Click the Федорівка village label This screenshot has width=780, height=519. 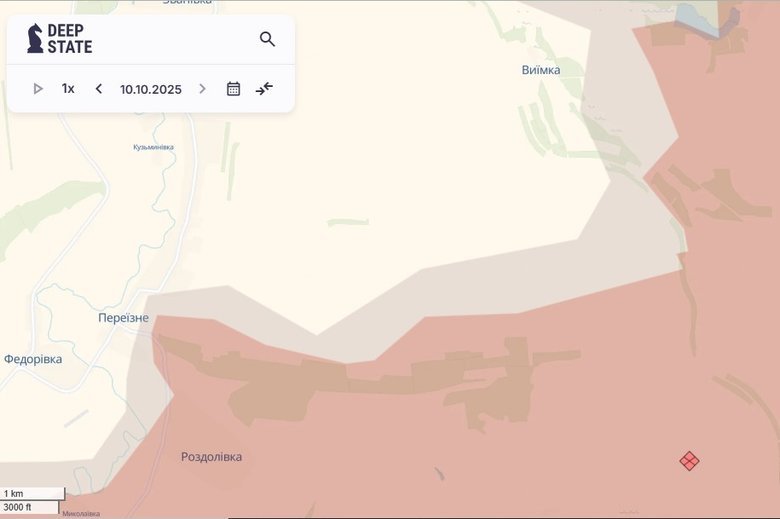coord(32,359)
